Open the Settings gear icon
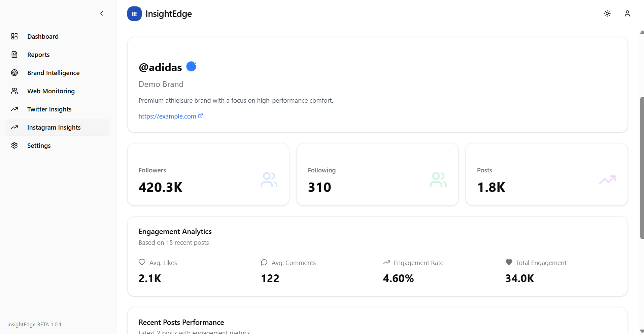The image size is (644, 334). click(14, 145)
